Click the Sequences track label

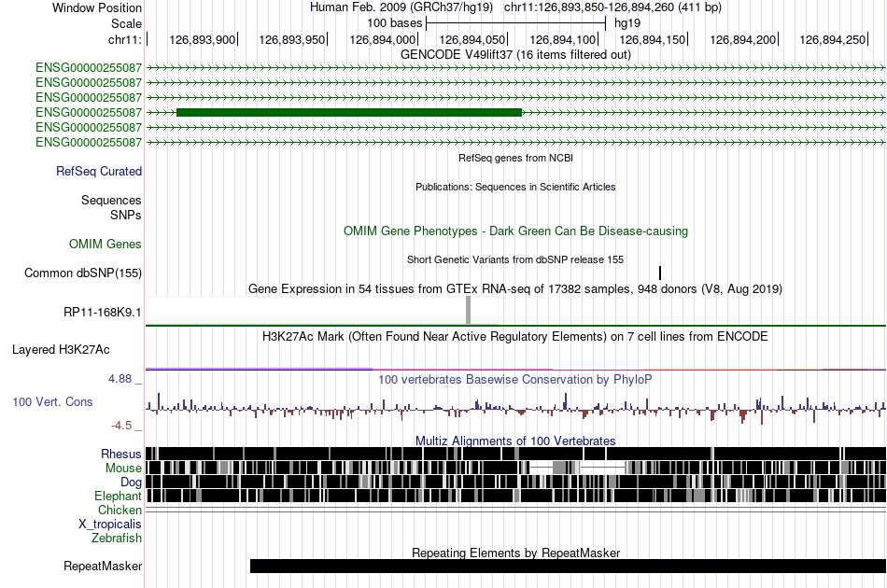tap(111, 200)
